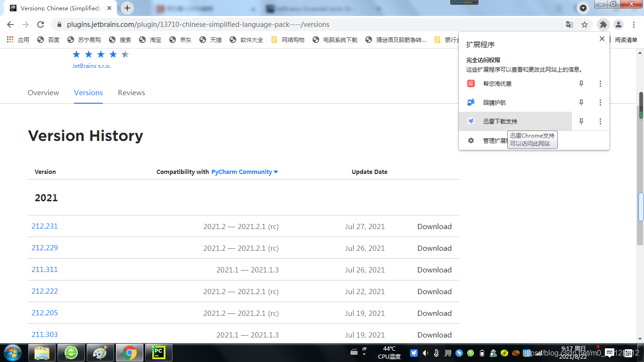Click the 迅雷下载支持 extension entry

point(515,121)
